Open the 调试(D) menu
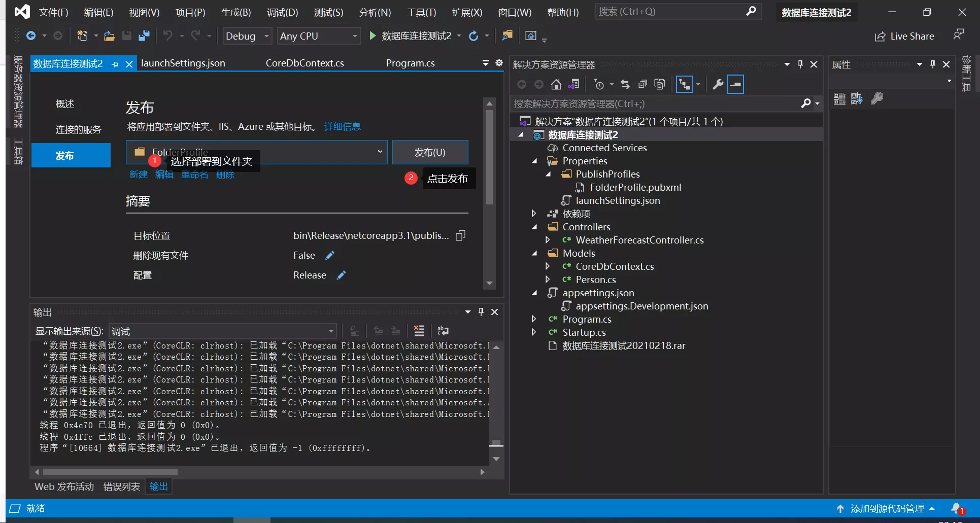 pos(282,12)
